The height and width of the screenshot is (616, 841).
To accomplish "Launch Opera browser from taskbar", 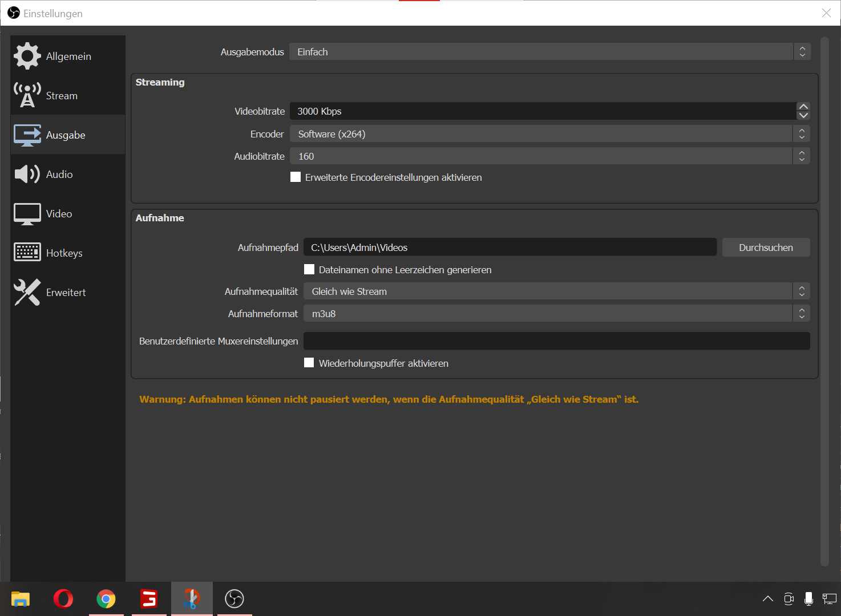I will pyautogui.click(x=63, y=598).
